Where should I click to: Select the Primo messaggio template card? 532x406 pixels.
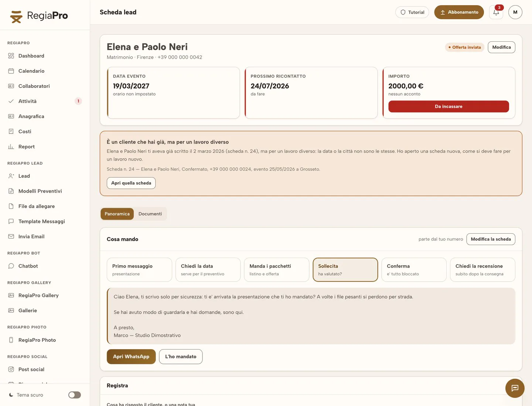click(139, 270)
